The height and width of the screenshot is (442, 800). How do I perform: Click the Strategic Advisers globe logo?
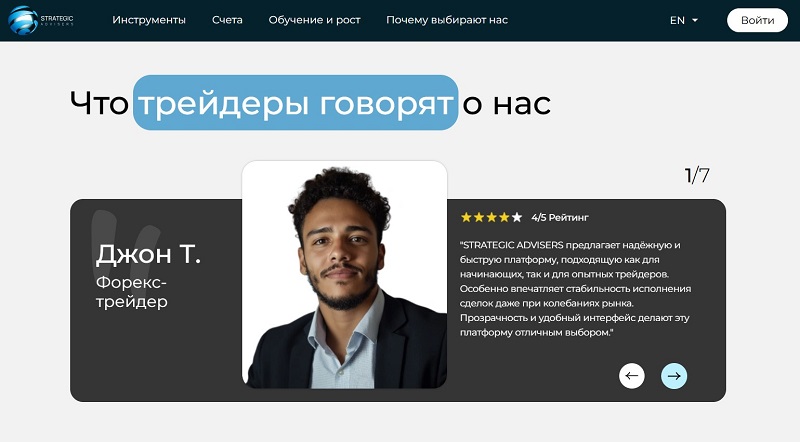[23, 20]
